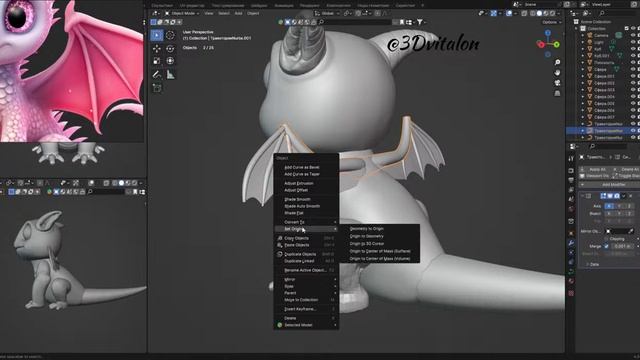Select the Move tool
This screenshot has height=360, width=640.
[x=157, y=49]
